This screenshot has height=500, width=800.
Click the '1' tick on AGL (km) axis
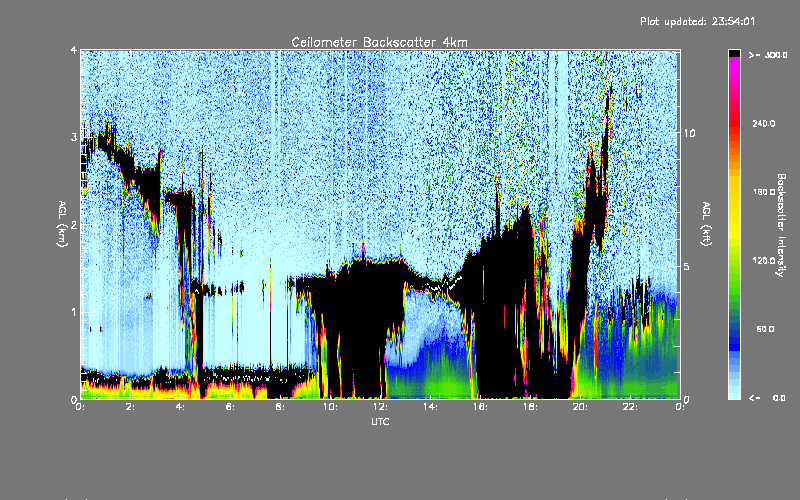[x=74, y=312]
